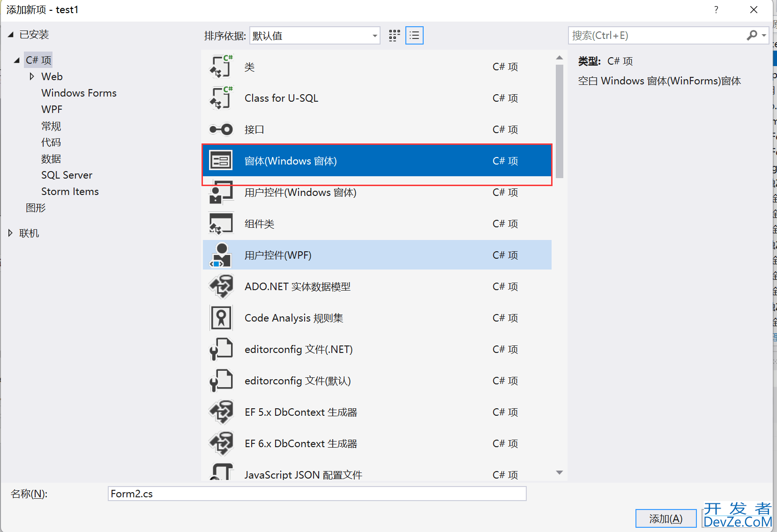Select the 图形 category

(36, 208)
